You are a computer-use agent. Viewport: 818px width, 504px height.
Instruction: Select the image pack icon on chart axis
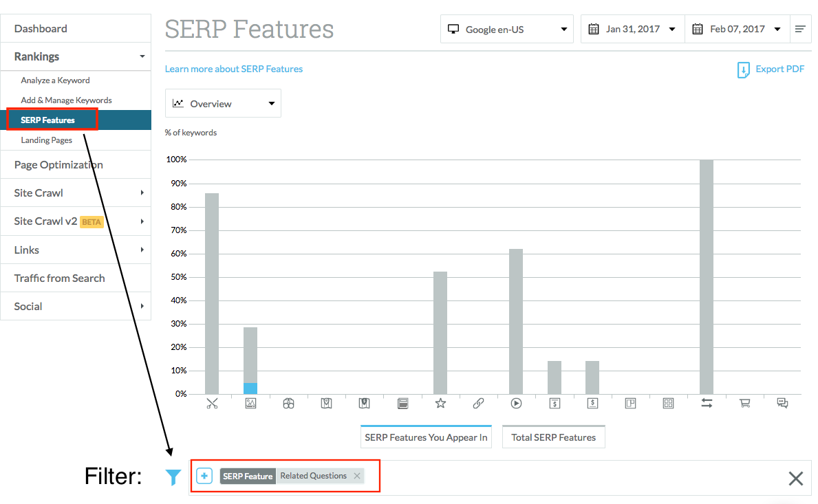pos(250,404)
